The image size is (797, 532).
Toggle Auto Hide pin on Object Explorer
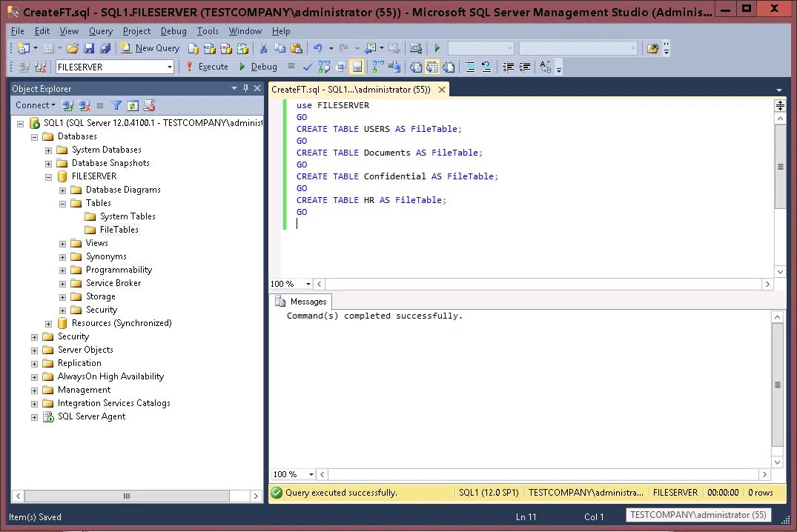pyautogui.click(x=245, y=88)
